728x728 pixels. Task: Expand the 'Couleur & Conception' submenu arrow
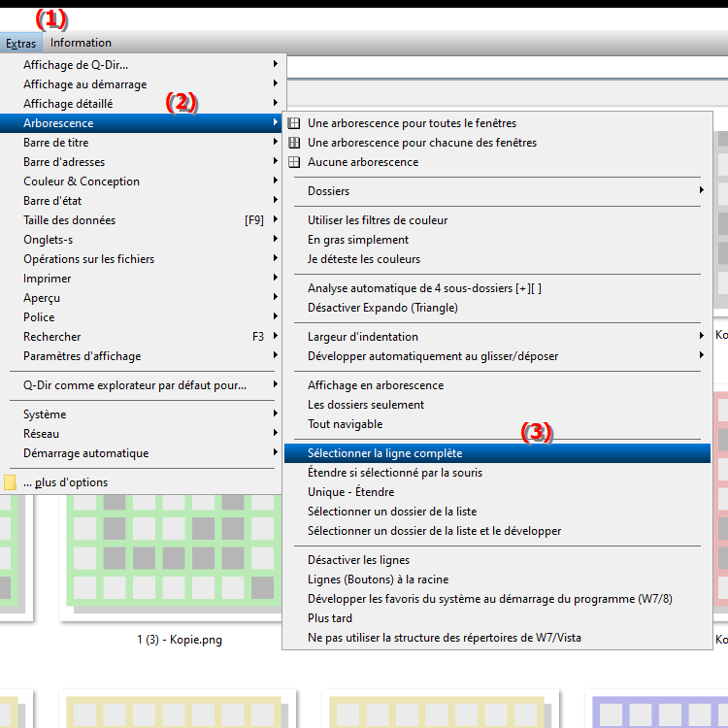[x=276, y=181]
